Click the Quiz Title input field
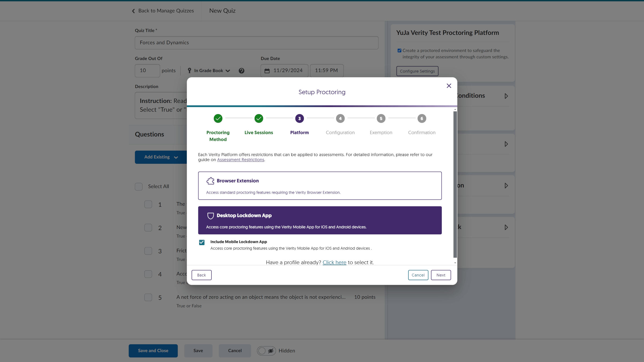This screenshot has height=362, width=644. click(x=257, y=43)
